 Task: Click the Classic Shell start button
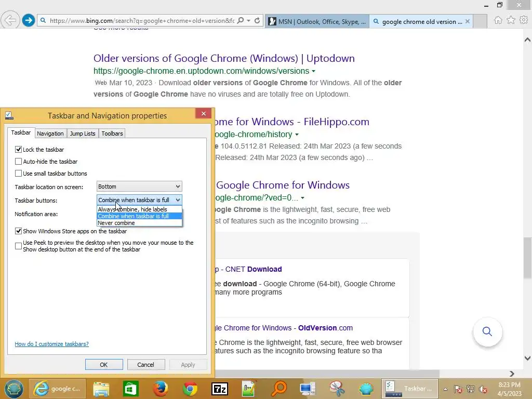tap(14, 389)
